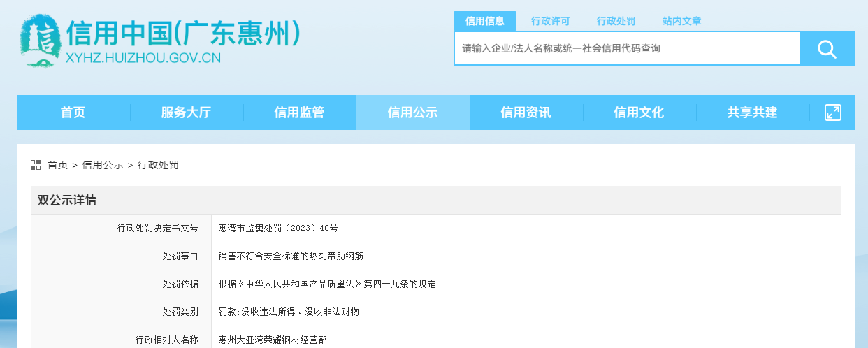
Task: Click the 行政相对人名称 label cell
Action: (122, 338)
